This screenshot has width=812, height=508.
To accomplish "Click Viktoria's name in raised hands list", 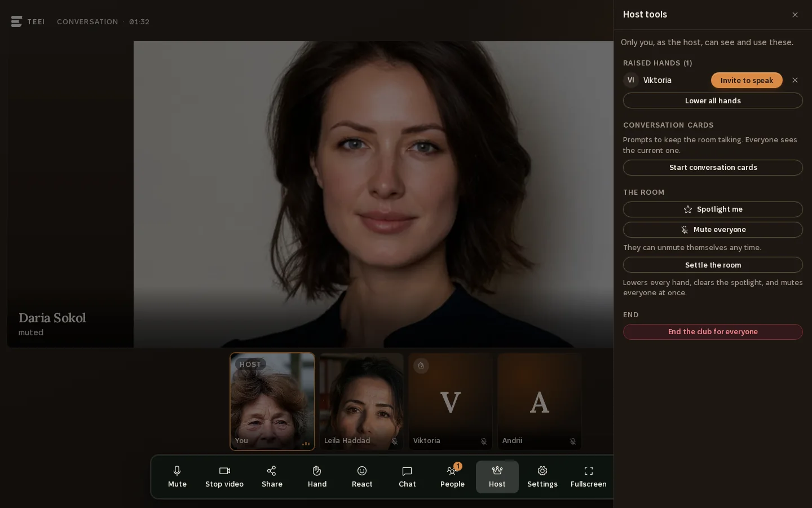I will coord(657,80).
